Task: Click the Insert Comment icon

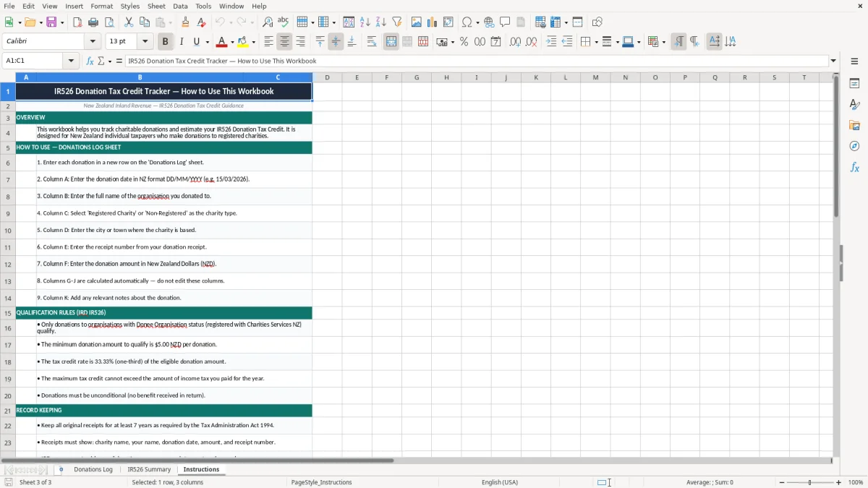Action: [x=505, y=22]
